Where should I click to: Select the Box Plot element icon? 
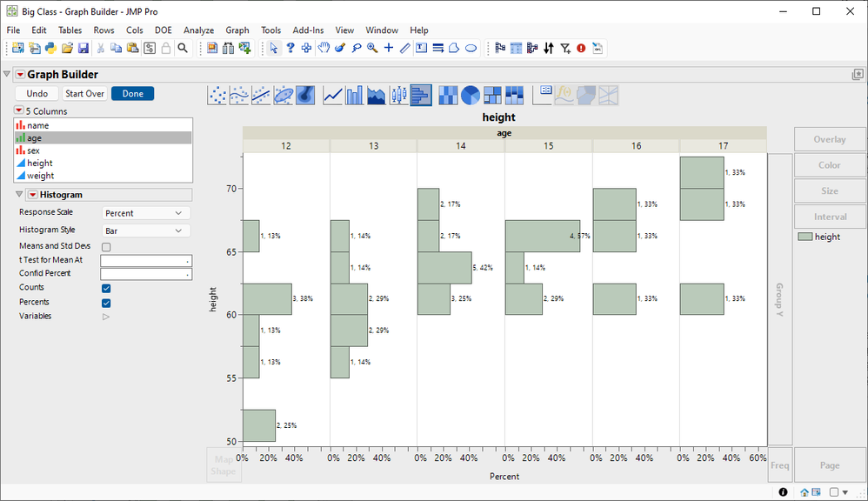pyautogui.click(x=398, y=96)
